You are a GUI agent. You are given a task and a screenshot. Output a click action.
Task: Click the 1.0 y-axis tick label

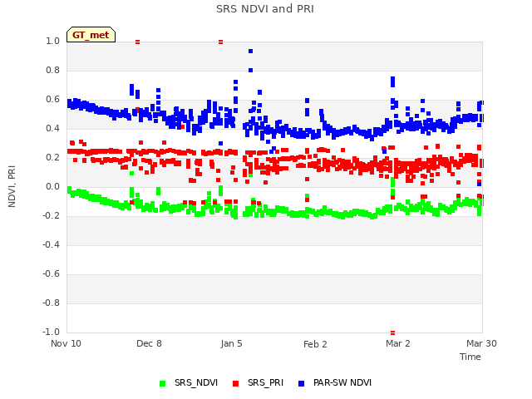click(x=52, y=41)
